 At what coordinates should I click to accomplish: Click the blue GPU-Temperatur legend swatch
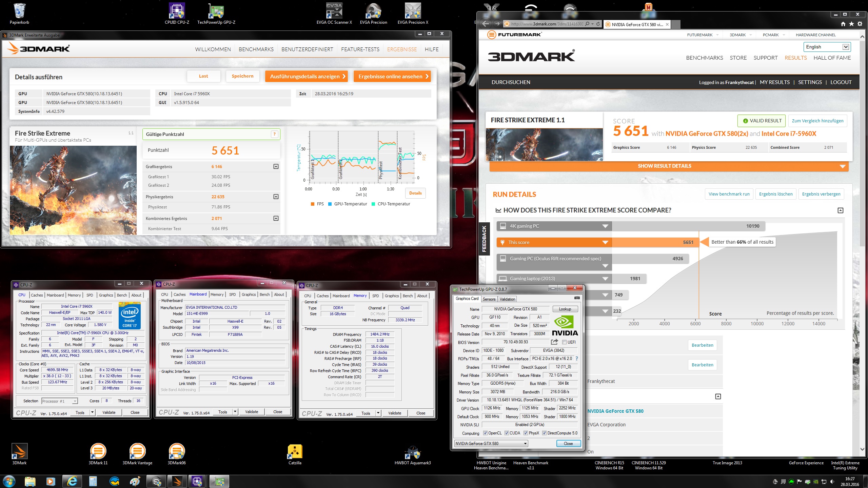330,204
